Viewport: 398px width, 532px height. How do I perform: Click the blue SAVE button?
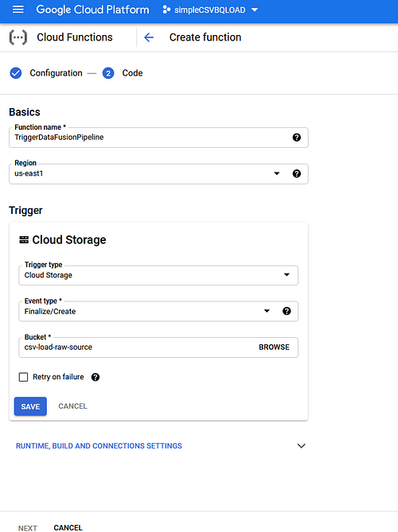click(x=30, y=406)
